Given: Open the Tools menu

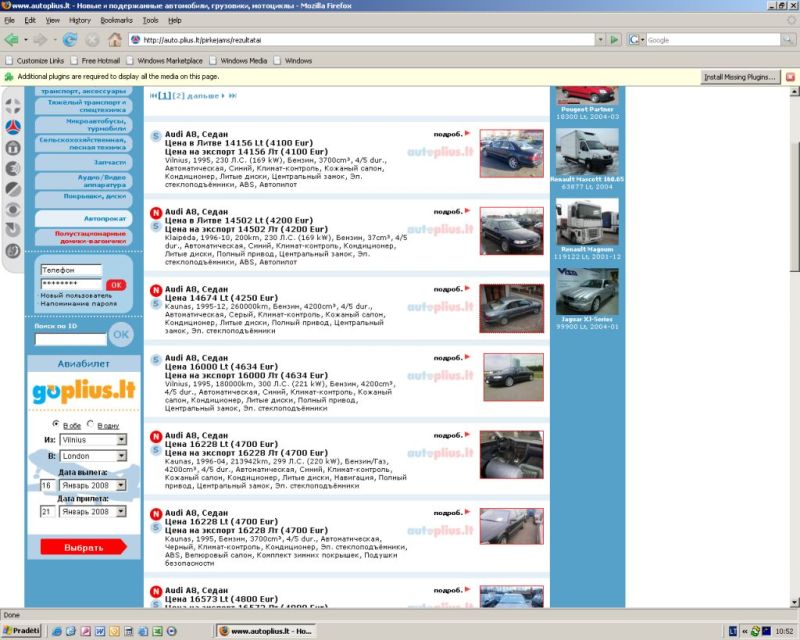Looking at the screenshot, I should pyautogui.click(x=150, y=20).
